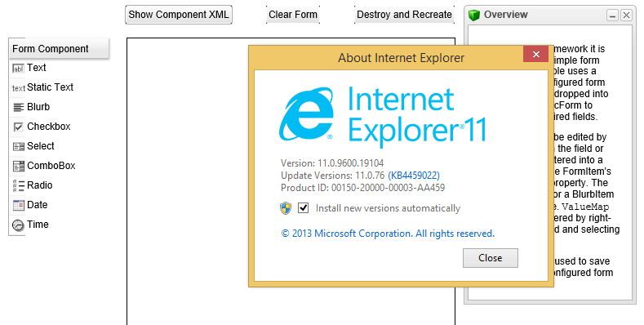Click the Date calendar icon
644x325 pixels.
point(19,205)
